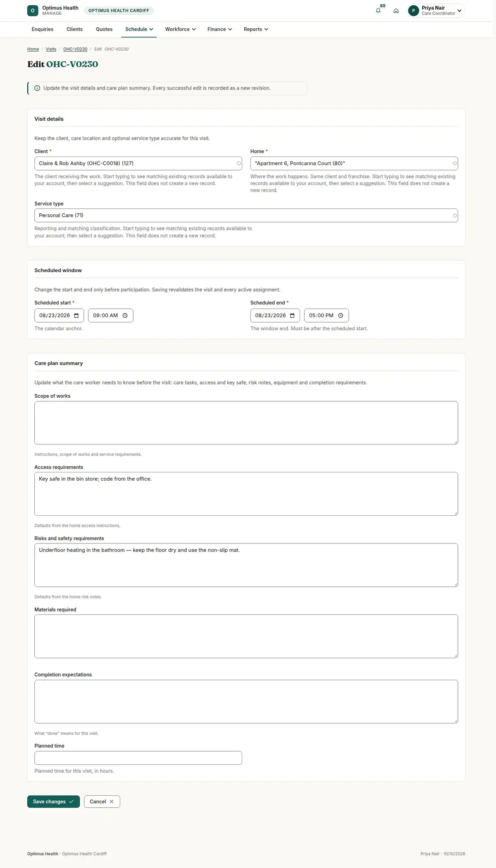Click into the Risks and safety requirements textarea
This screenshot has height=868, width=496.
click(x=246, y=565)
